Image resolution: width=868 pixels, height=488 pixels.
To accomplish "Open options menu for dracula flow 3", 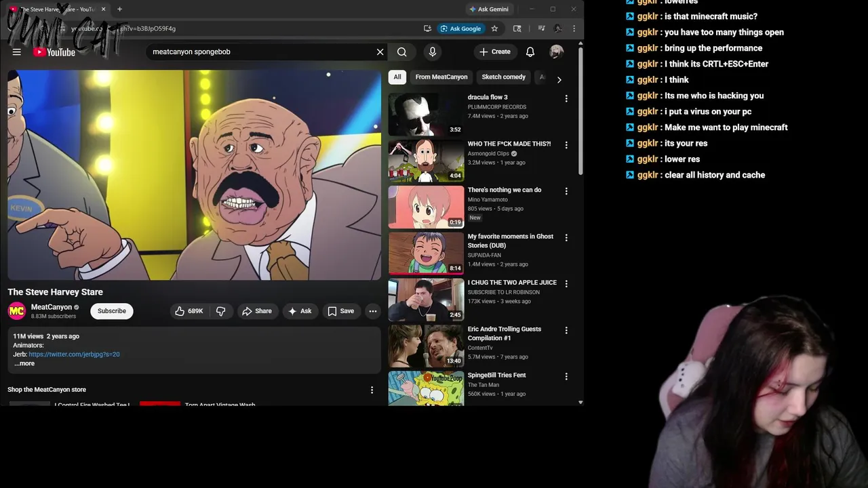I will tap(566, 99).
